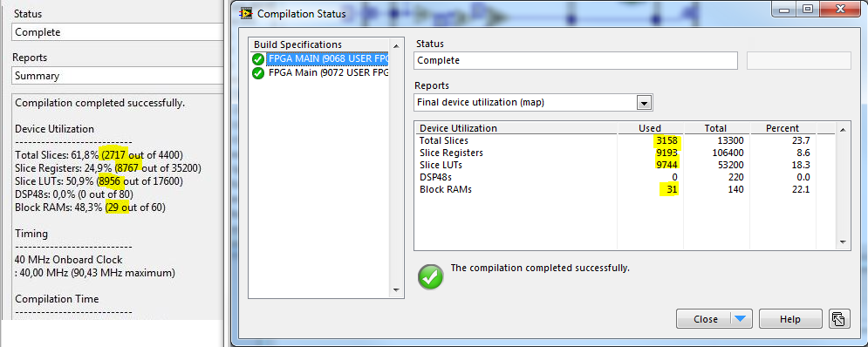Click the 106400 total registers value

728,153
